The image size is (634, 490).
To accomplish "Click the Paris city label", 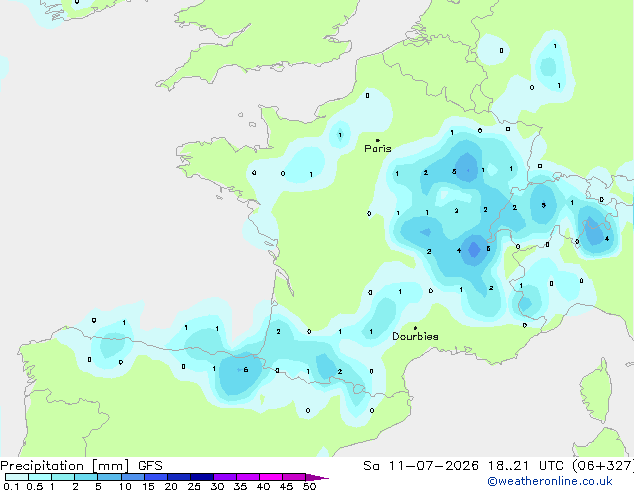I will click(378, 148).
